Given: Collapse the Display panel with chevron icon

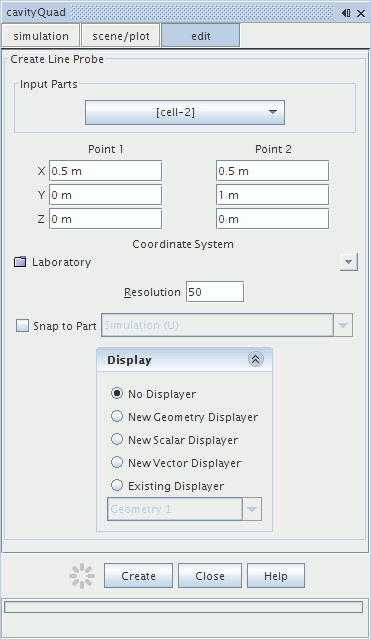Looking at the screenshot, I should [255, 359].
